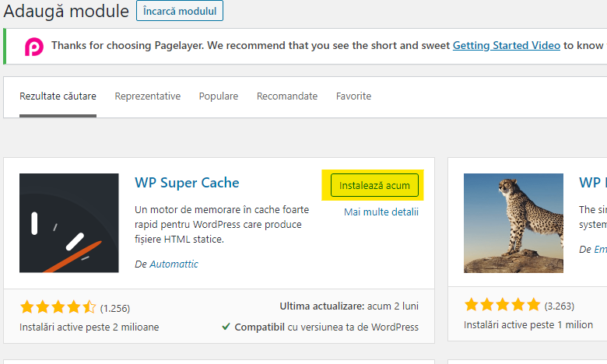Click Instalează acum for WP Super Cache
The width and height of the screenshot is (607, 364).
[374, 185]
